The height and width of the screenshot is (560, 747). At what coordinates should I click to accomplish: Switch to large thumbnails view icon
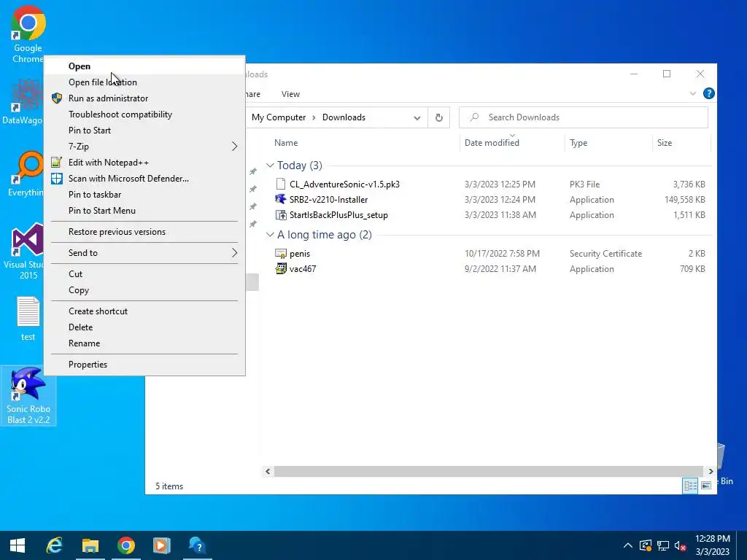[x=706, y=485]
